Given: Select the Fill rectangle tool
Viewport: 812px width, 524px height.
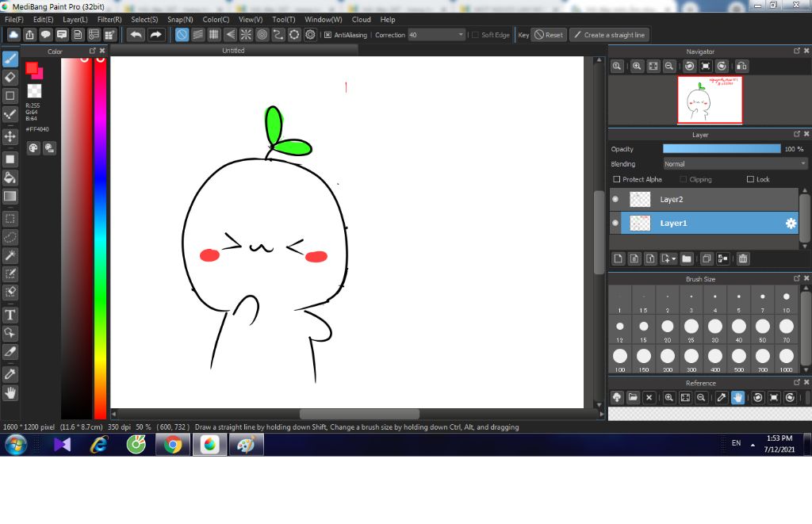Looking at the screenshot, I should point(10,159).
